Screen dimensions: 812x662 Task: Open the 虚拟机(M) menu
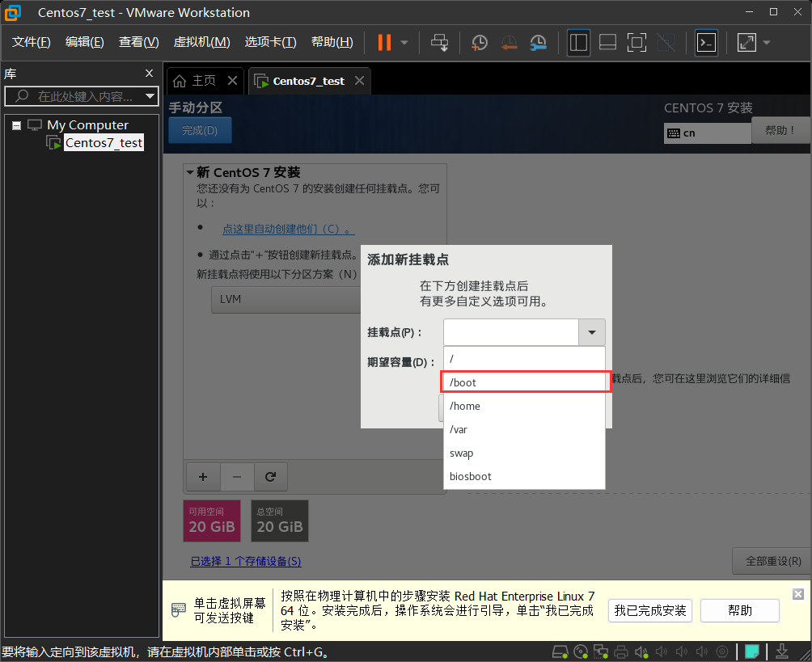pyautogui.click(x=201, y=42)
